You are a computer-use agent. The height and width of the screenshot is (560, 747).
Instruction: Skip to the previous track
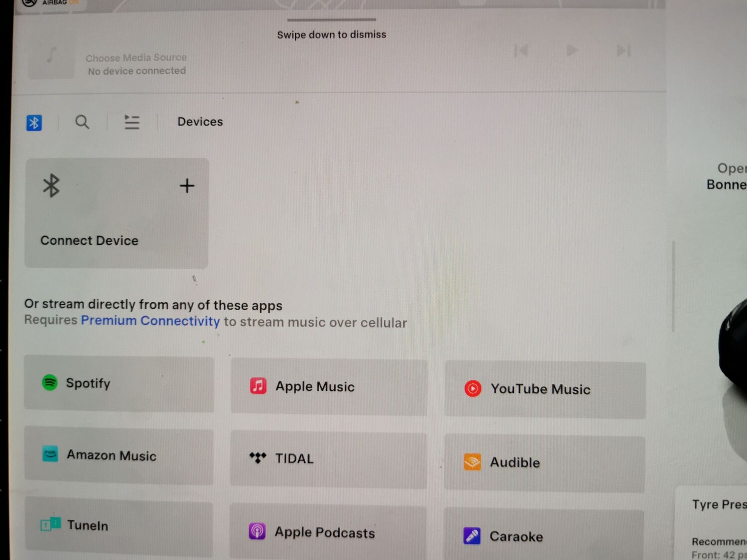[x=521, y=51]
